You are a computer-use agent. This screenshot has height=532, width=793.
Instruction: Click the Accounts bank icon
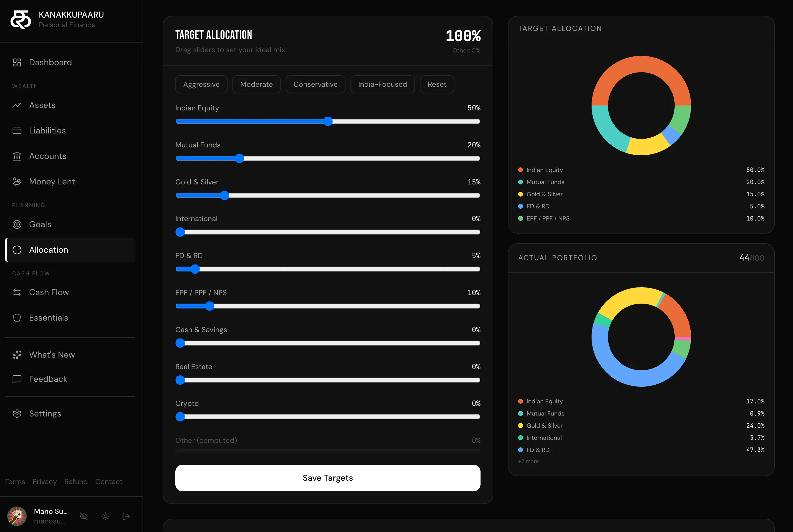[17, 156]
